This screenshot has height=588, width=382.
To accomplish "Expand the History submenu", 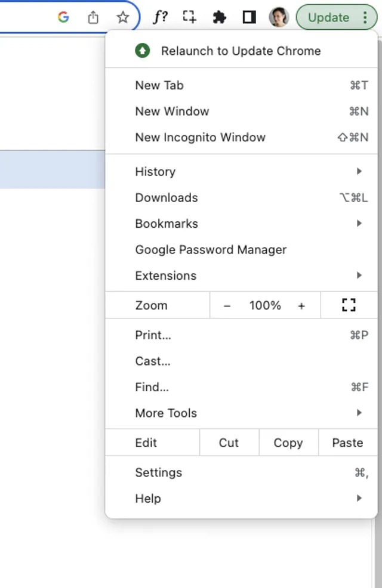I will [239, 172].
